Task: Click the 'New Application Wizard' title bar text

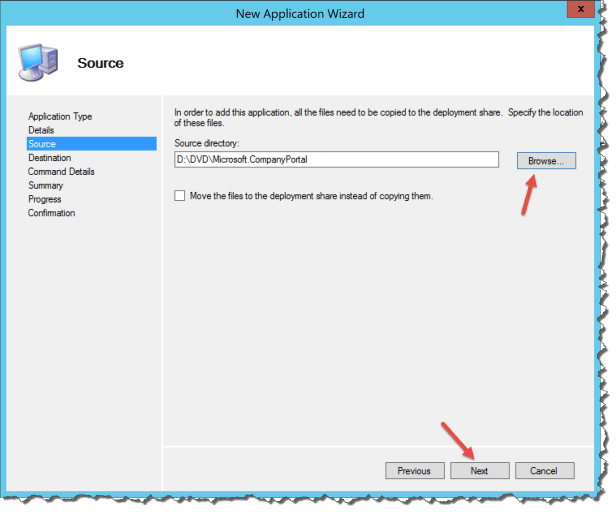Action: [300, 14]
